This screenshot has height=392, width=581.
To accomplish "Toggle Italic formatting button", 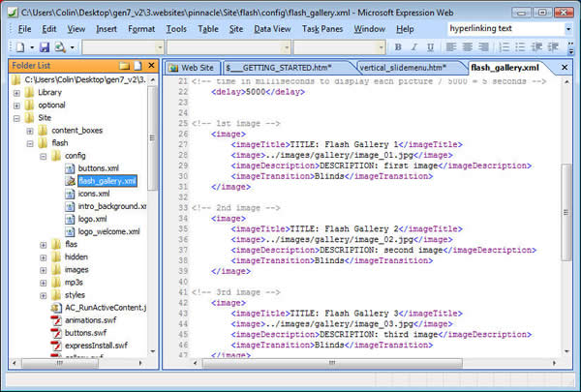I will (415, 47).
